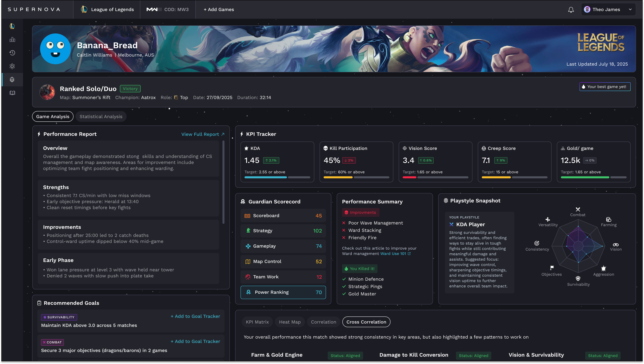Viewport: 644px width, 364px height.
Task: Click the Aatrox champion portrait
Action: (47, 92)
